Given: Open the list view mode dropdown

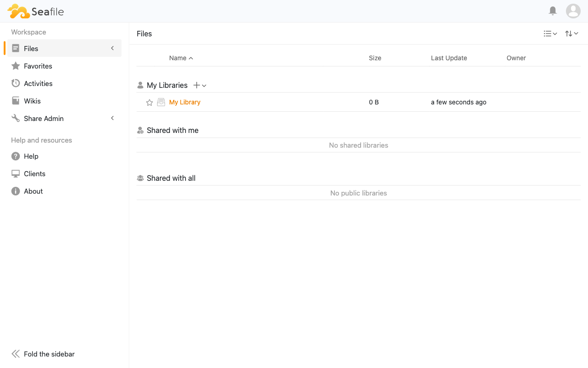Looking at the screenshot, I should 550,34.
